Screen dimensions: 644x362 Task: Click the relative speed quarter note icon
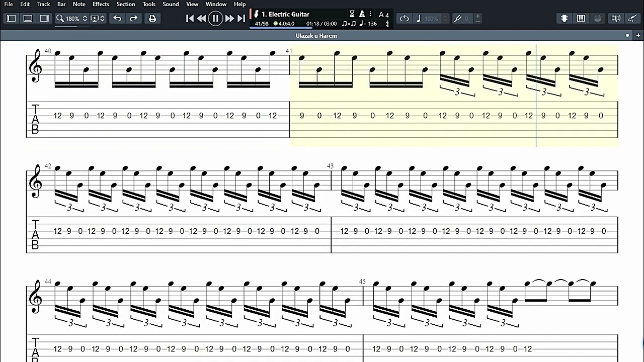pyautogui.click(x=419, y=19)
